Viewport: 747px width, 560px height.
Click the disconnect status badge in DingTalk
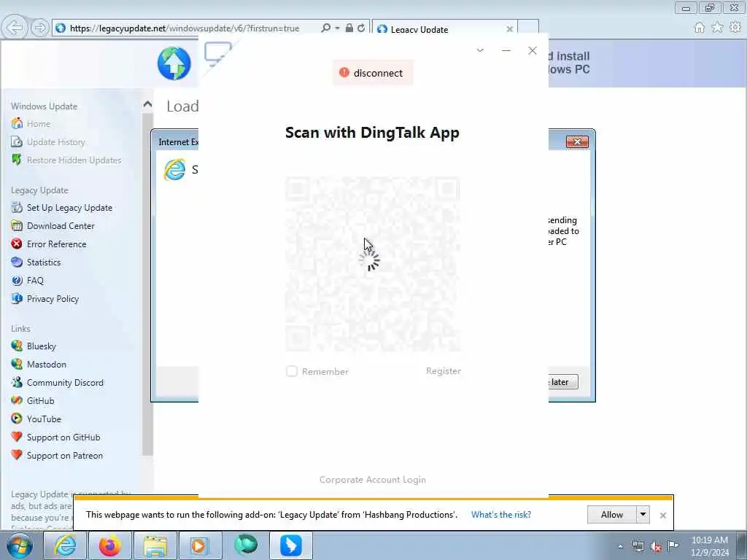(x=373, y=73)
